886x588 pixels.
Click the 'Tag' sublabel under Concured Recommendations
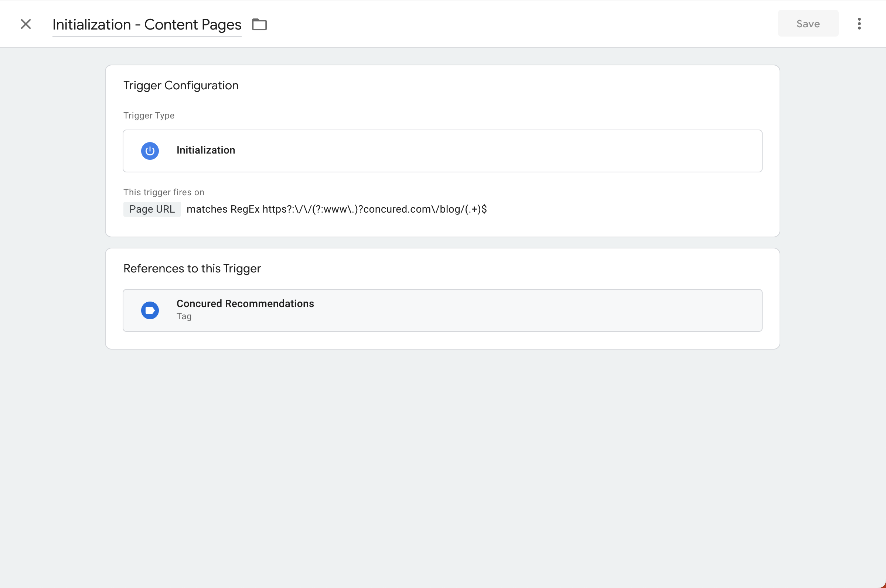(x=184, y=316)
